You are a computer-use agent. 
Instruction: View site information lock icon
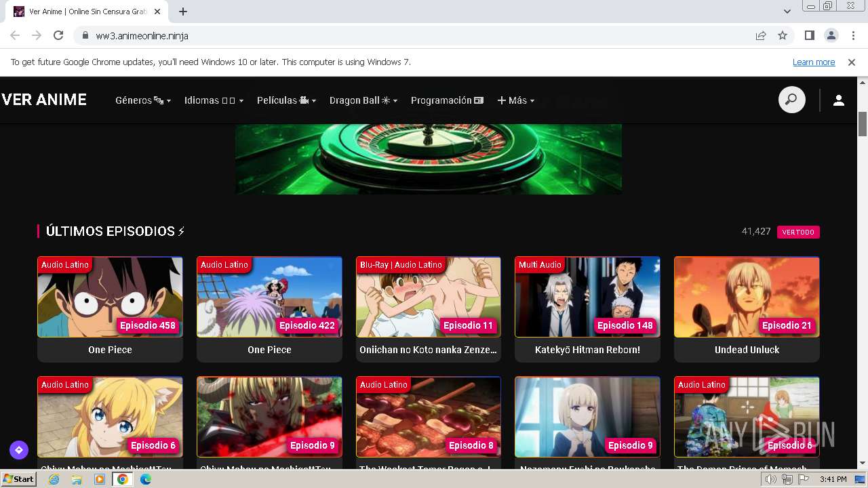85,35
